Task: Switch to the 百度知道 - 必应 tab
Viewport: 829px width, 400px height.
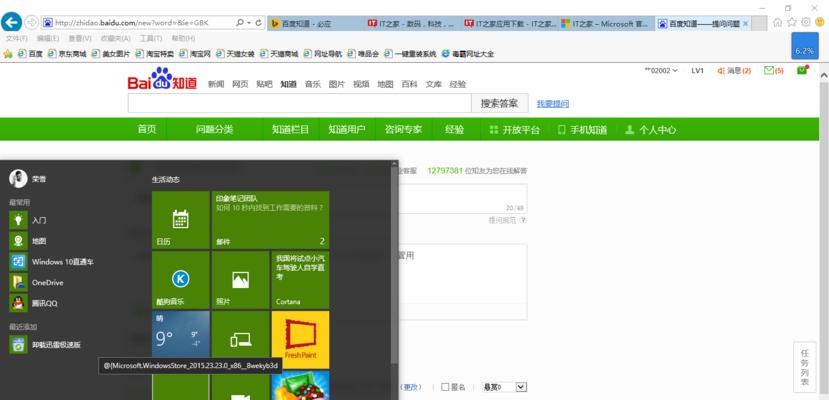Action: pos(315,23)
